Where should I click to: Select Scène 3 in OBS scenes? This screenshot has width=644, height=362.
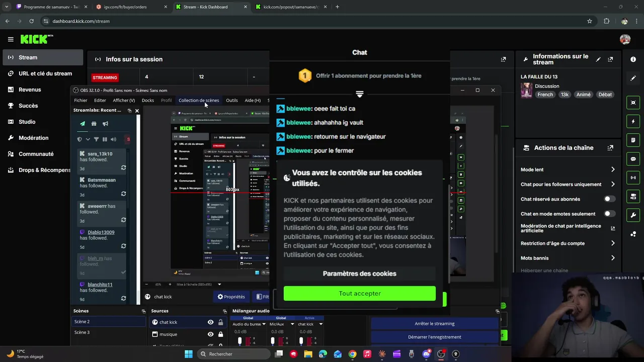pyautogui.click(x=109, y=332)
